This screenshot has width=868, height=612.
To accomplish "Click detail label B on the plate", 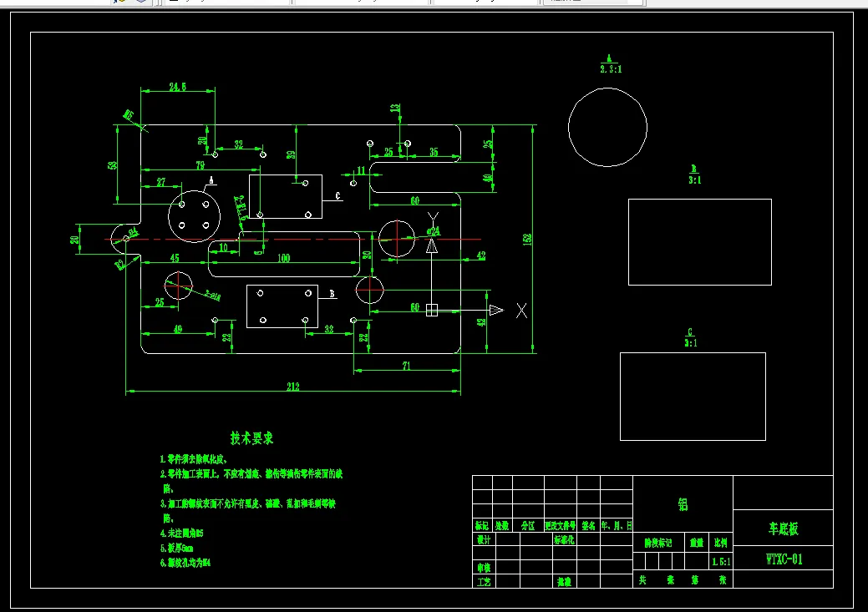I will [x=332, y=293].
